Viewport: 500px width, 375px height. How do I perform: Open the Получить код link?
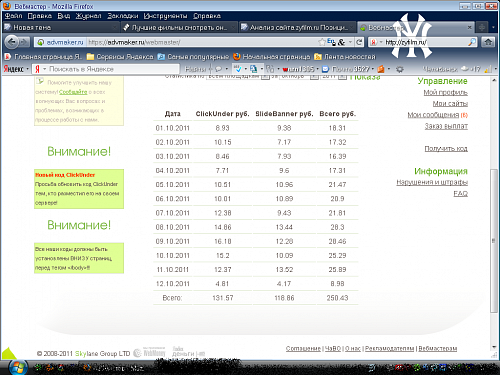coord(446,148)
